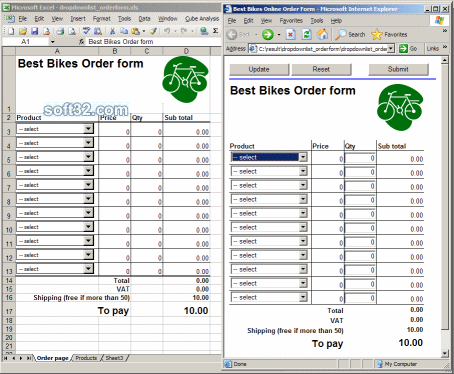Select Excel column D header
This screenshot has height=374, width=454.
click(x=186, y=51)
